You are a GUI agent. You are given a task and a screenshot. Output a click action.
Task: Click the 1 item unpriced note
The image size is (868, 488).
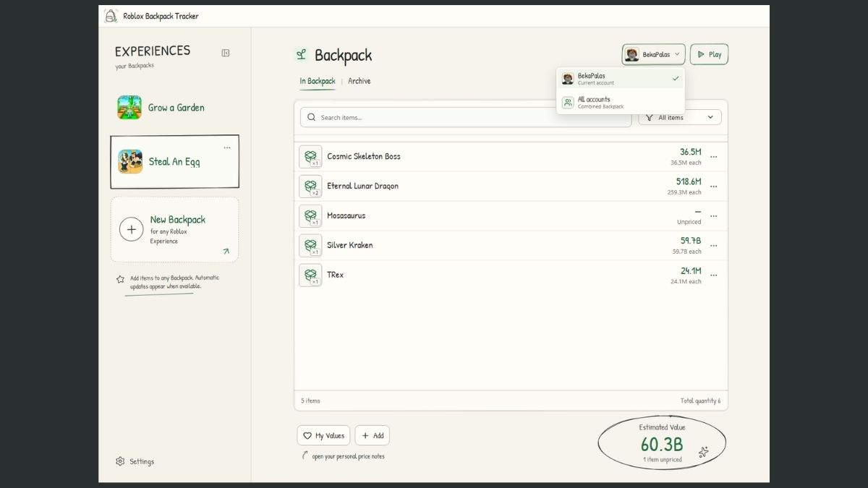pyautogui.click(x=662, y=460)
